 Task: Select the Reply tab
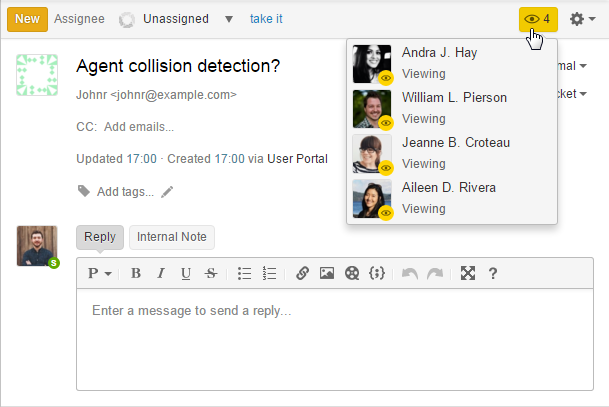click(x=100, y=237)
